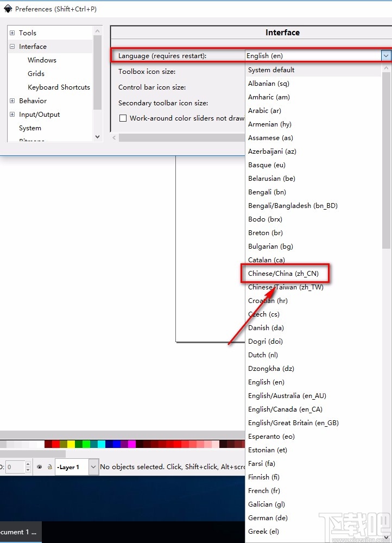Click the 'Secondary toolbar icon size:' label

[x=163, y=103]
